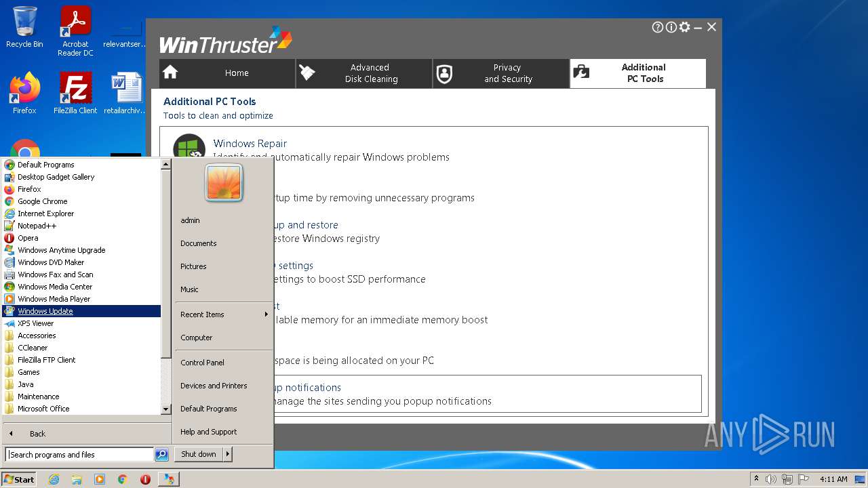Open Computer from start menu
The image size is (868, 488).
click(x=224, y=338)
